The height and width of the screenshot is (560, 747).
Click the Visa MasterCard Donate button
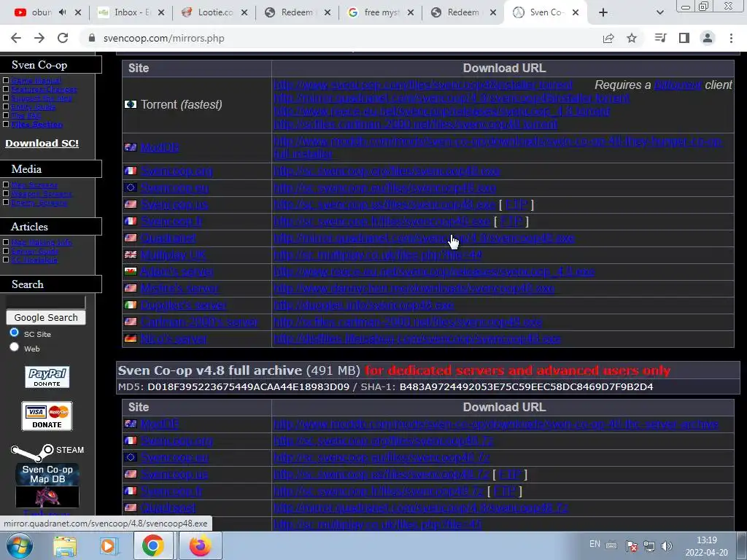coord(47,416)
